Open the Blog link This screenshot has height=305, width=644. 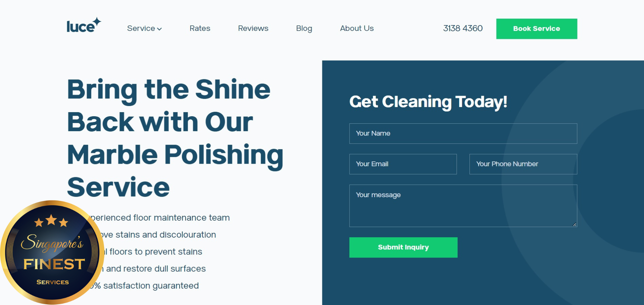[x=304, y=28]
